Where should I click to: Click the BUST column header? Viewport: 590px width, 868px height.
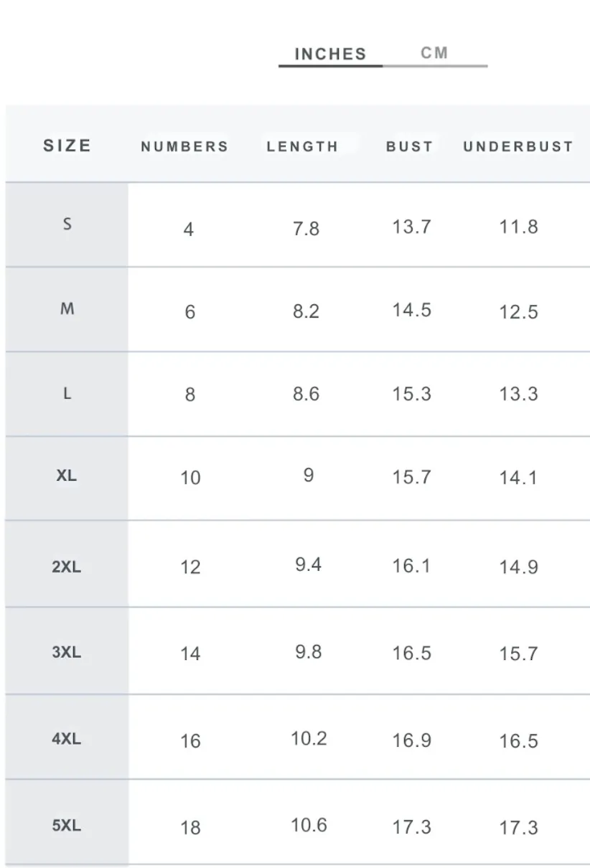click(410, 146)
